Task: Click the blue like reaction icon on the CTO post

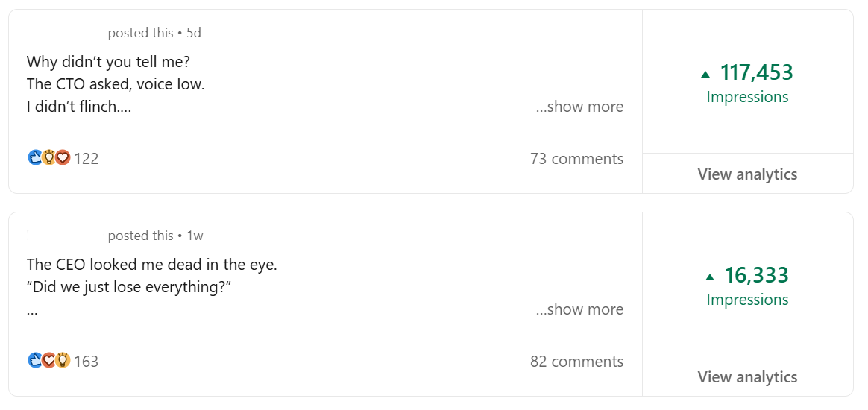Action: (x=34, y=158)
